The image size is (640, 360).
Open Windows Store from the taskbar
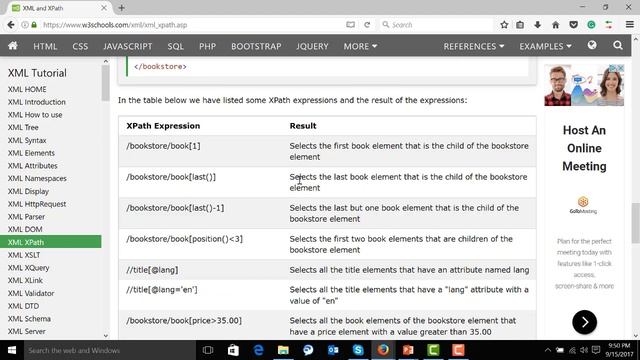pos(233,350)
